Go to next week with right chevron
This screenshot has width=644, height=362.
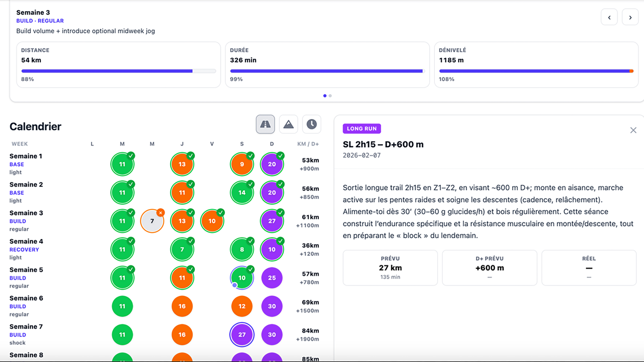click(x=630, y=17)
